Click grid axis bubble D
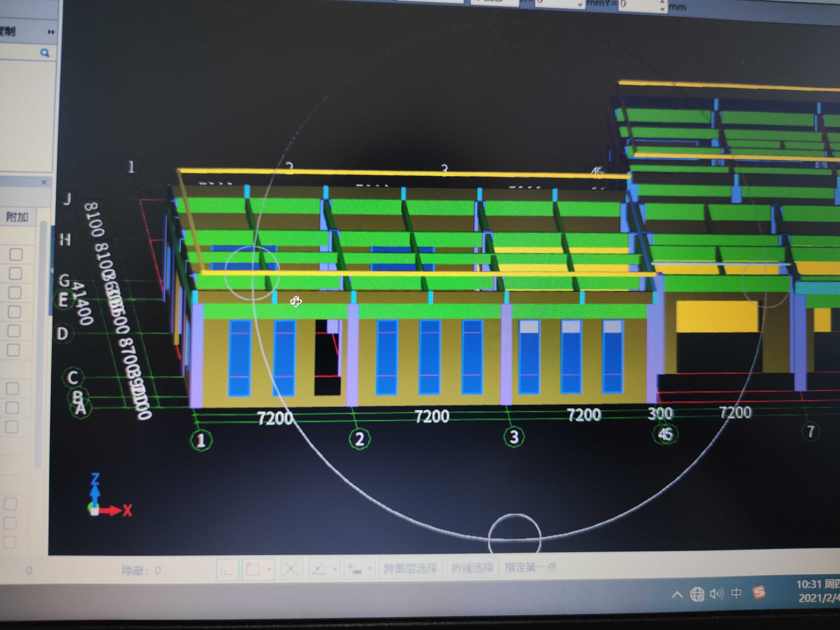This screenshot has height=630, width=840. click(x=63, y=333)
